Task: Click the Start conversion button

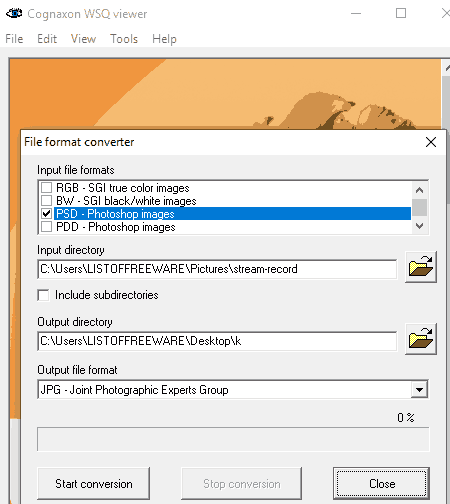Action: tap(94, 483)
